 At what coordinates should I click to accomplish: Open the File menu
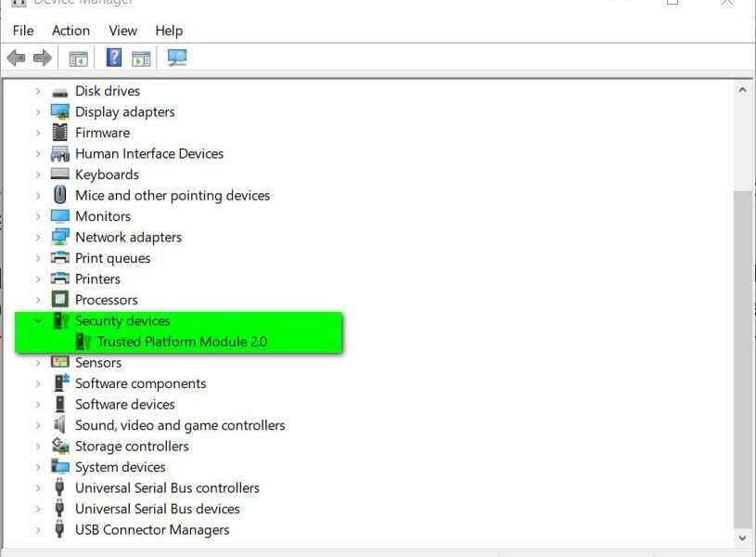click(23, 31)
